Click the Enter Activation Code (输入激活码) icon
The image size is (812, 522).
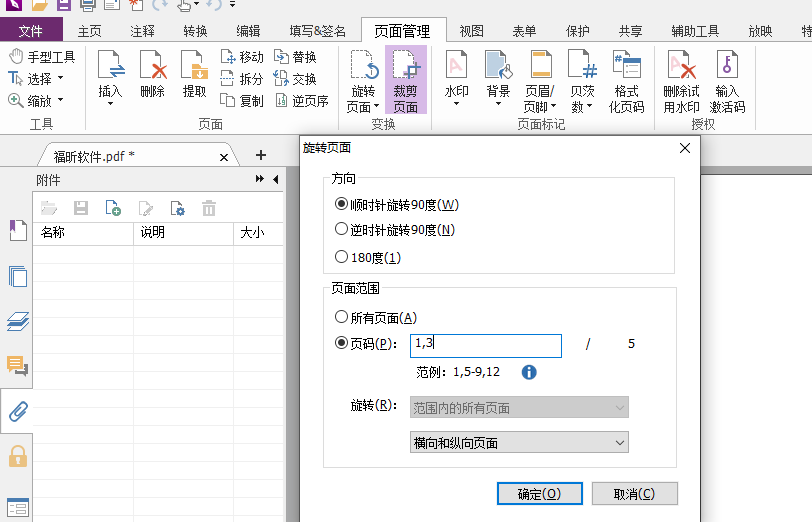[x=727, y=66]
